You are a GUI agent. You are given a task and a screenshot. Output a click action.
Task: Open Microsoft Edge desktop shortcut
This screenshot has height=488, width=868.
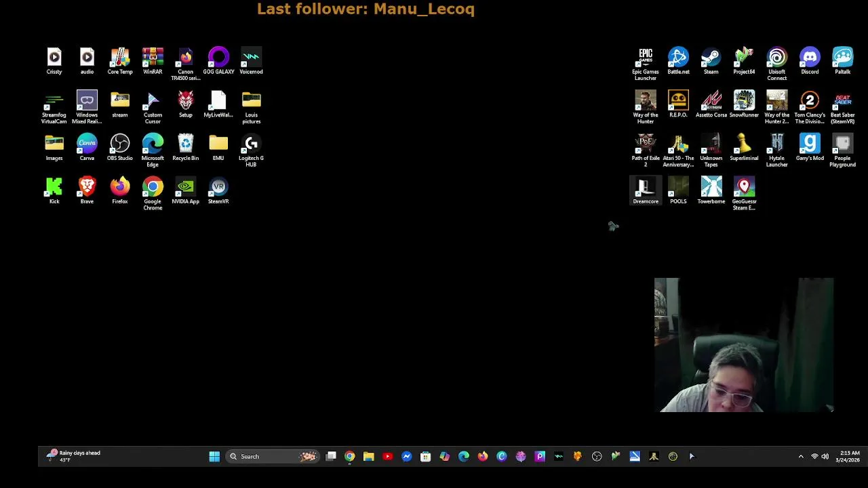point(153,150)
